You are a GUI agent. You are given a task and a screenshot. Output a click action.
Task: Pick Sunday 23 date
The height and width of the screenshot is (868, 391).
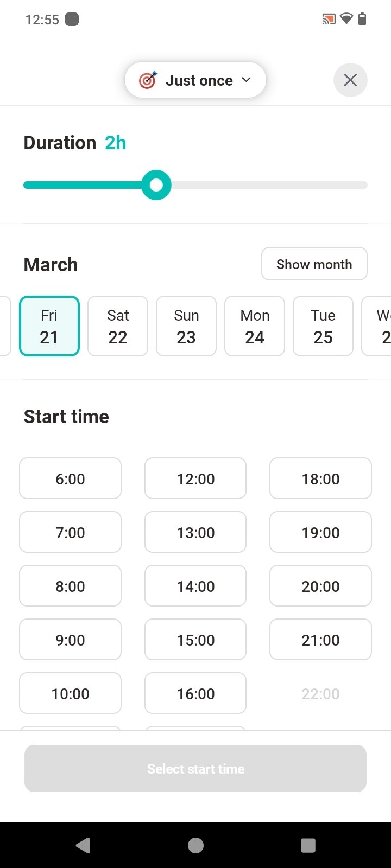[x=186, y=326]
